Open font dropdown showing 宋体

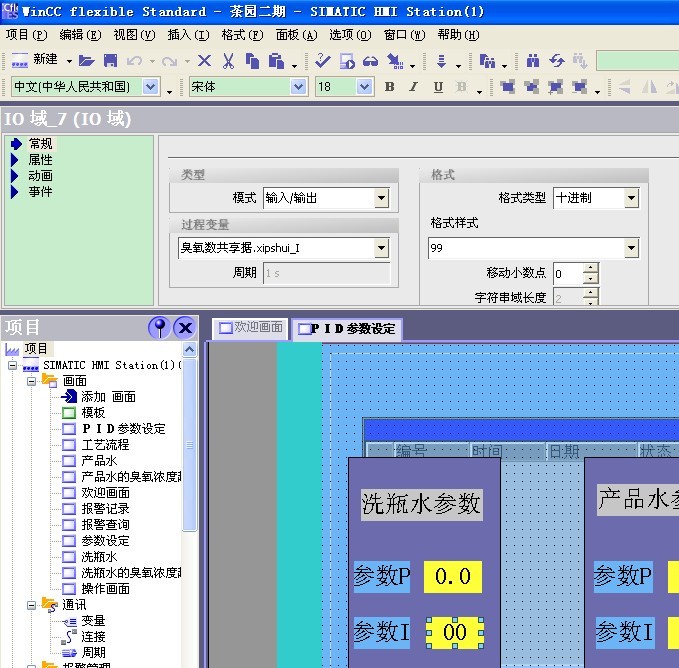click(298, 87)
